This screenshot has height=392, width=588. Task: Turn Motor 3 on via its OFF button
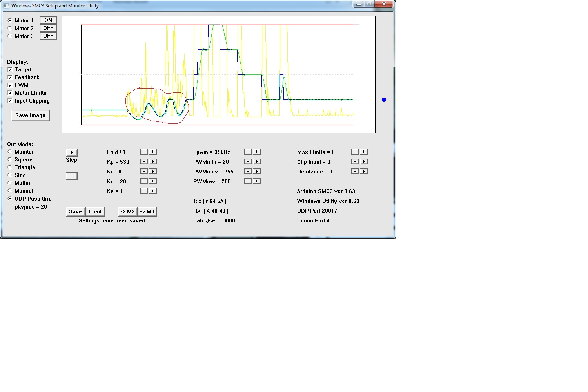click(x=48, y=36)
